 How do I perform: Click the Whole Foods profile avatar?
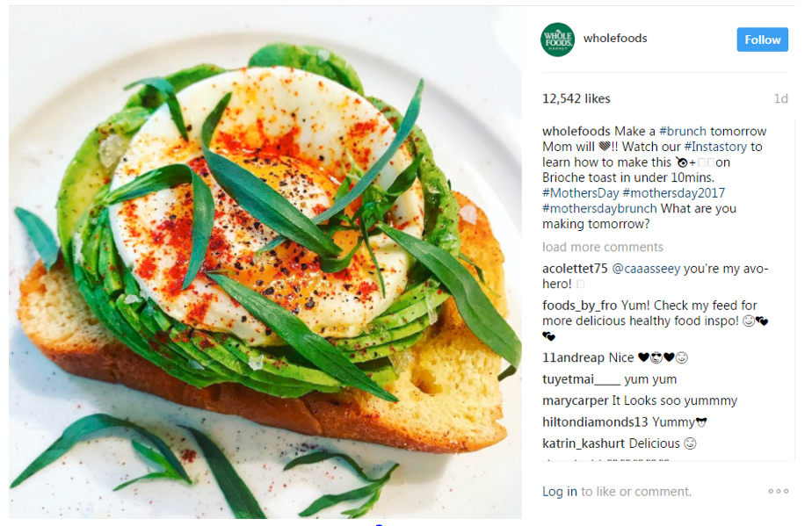pos(557,40)
